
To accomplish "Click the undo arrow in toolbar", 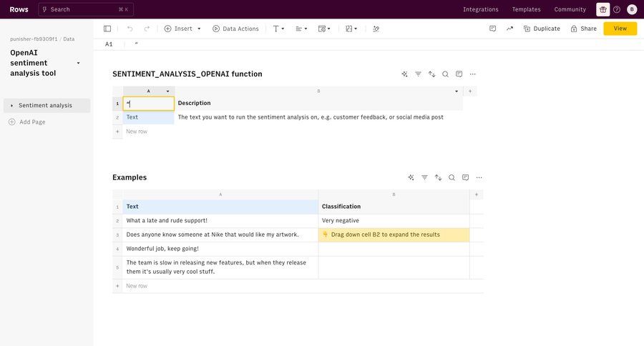I will [x=130, y=29].
